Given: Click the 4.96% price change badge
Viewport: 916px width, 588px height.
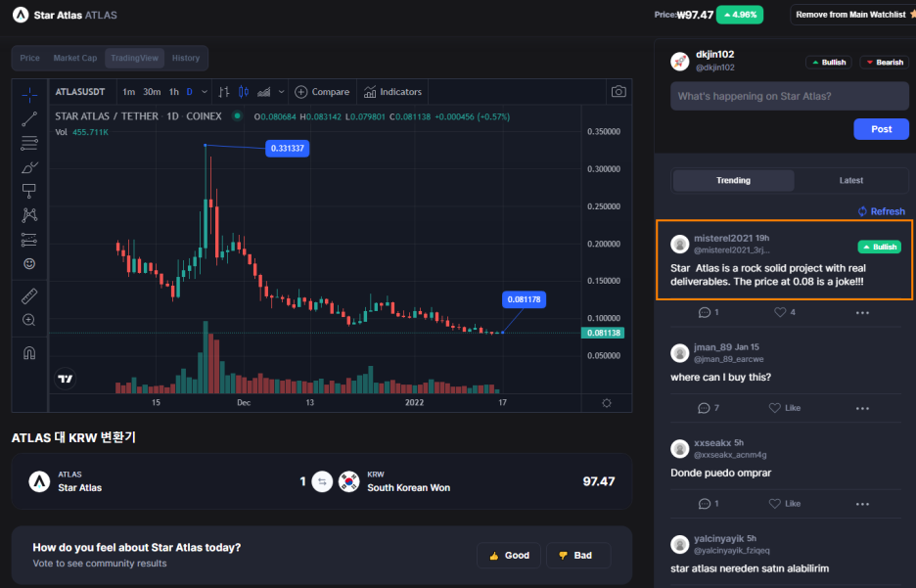Looking at the screenshot, I should pos(740,15).
